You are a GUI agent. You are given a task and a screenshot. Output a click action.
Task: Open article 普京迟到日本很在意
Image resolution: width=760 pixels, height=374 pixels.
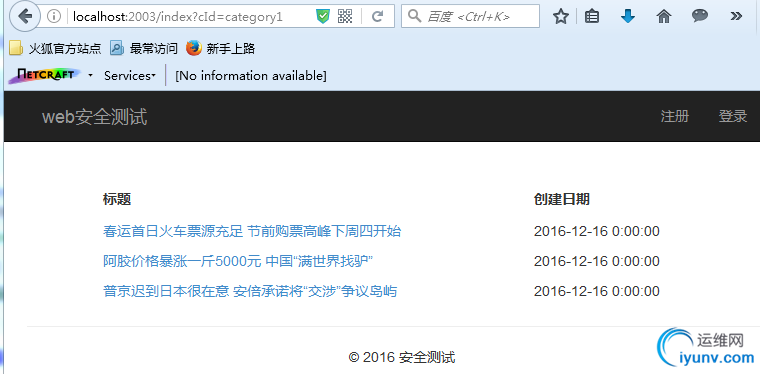pyautogui.click(x=250, y=291)
